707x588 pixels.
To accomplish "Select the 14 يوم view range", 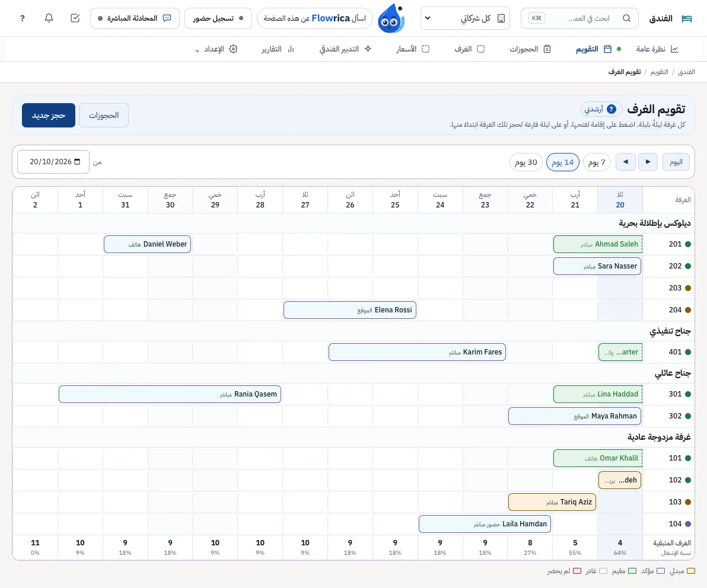I will click(563, 162).
